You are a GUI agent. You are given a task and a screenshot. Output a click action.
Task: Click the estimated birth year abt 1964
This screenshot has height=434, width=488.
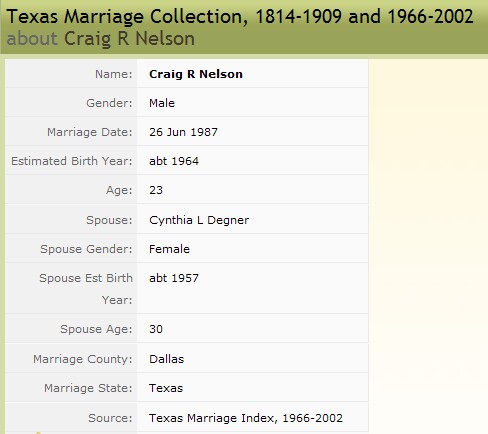174,161
